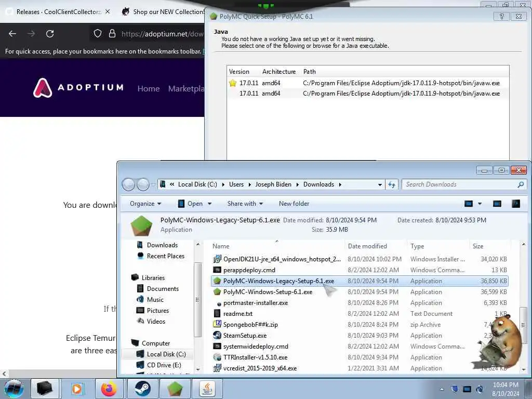Image resolution: width=532 pixels, height=399 pixels.
Task: Open Firefox from taskbar
Action: tap(109, 389)
